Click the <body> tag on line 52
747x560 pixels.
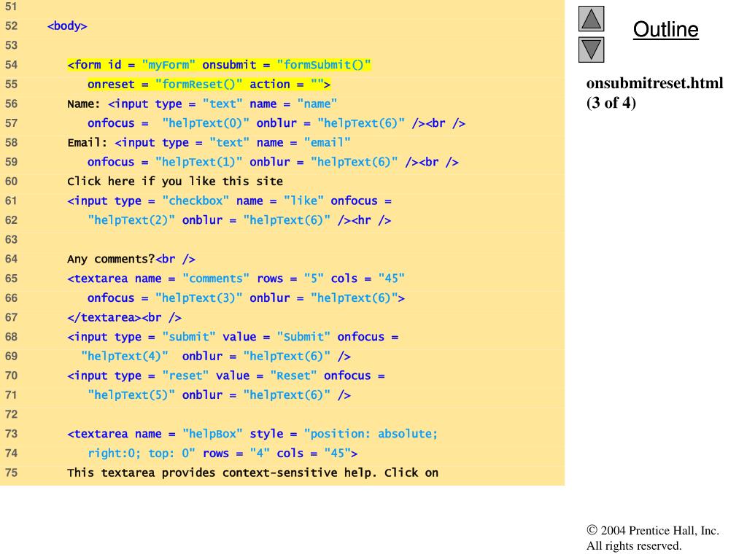coord(67,26)
